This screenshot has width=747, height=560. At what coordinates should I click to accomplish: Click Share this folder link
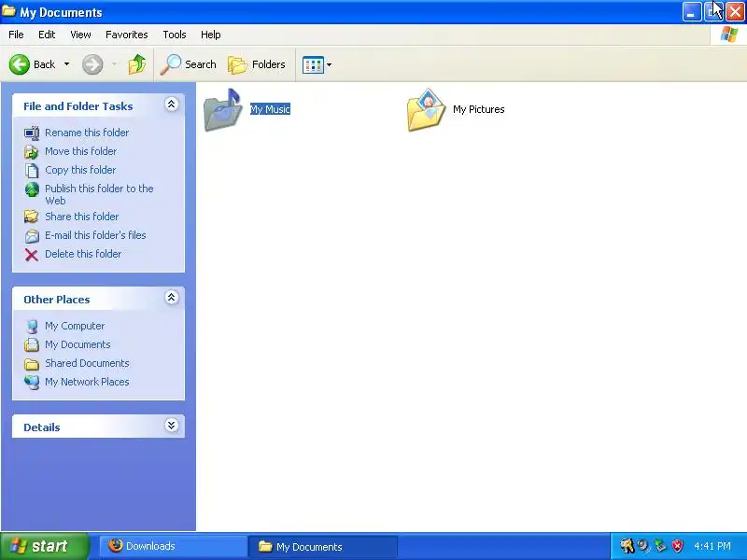tap(81, 217)
